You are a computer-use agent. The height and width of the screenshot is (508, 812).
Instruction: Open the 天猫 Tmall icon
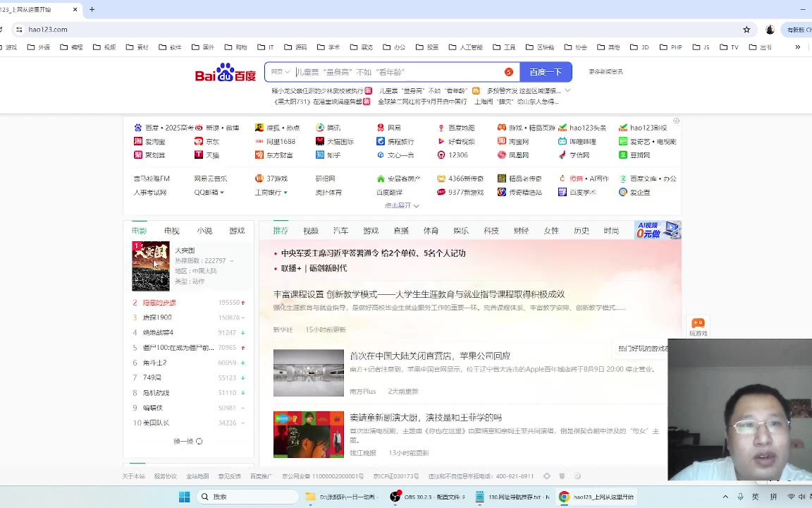tap(199, 155)
